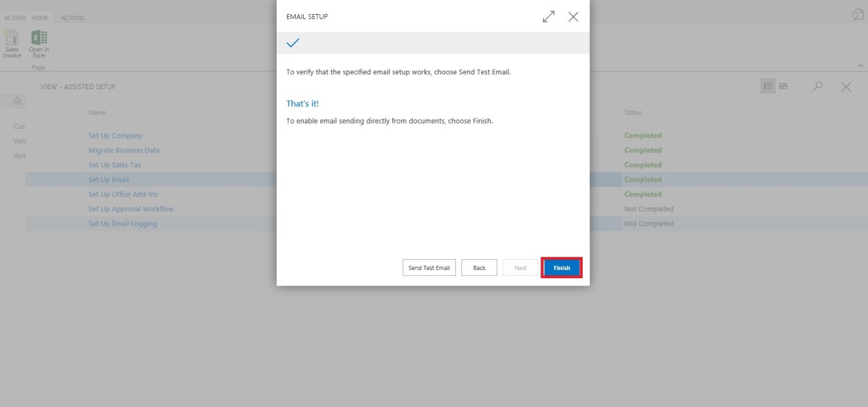Go Back in the Email Setup wizard
The height and width of the screenshot is (407, 868).
[x=480, y=267]
